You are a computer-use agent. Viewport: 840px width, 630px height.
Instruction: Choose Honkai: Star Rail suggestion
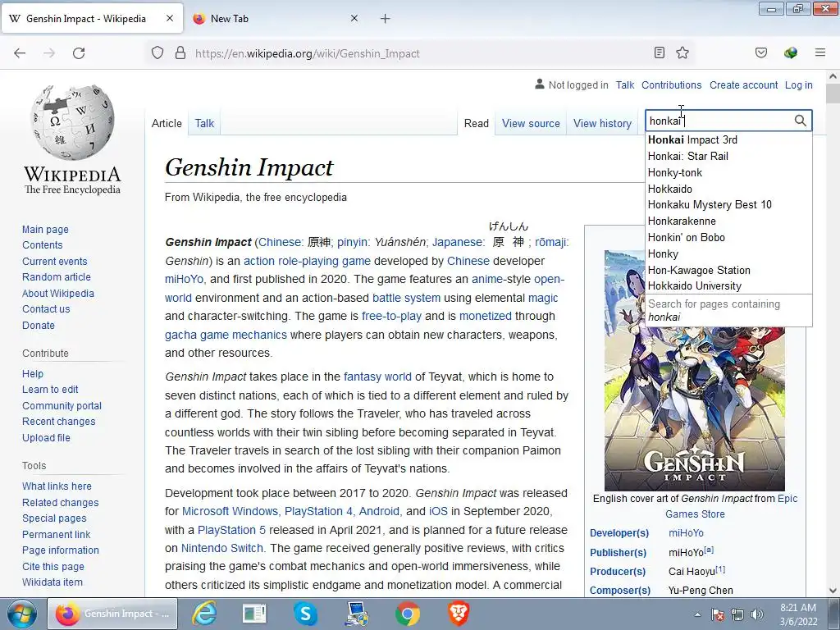[728, 157]
